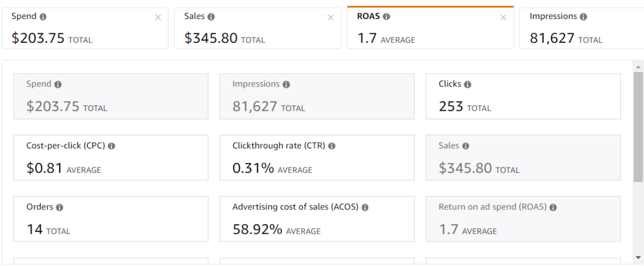This screenshot has width=644, height=266.
Task: Click info icon next to Cost-per-click (CPC)
Action: [x=112, y=146]
